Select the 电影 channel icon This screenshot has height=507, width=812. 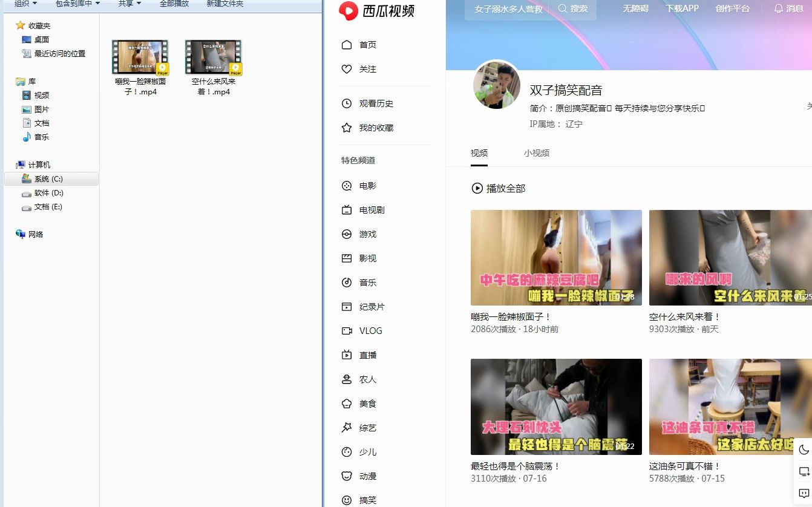click(347, 186)
